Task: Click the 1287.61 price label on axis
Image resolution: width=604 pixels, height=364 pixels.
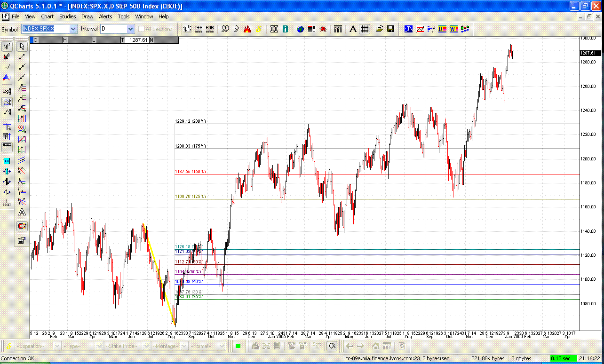Action: tap(588, 53)
